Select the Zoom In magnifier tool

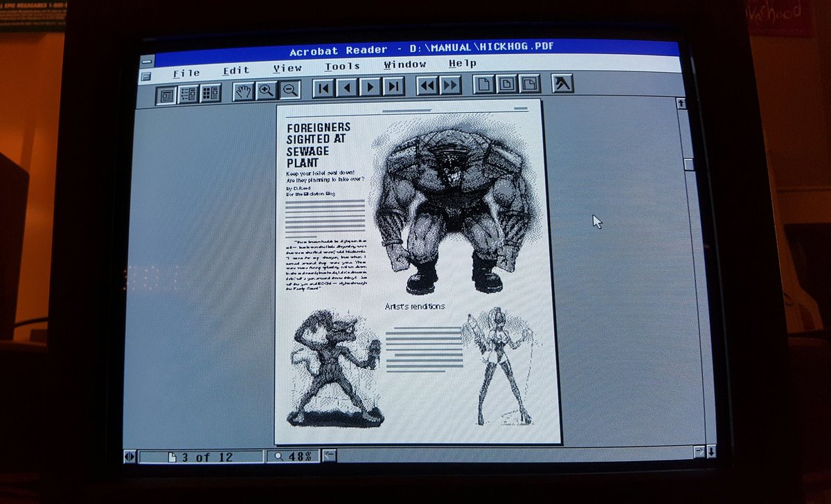pos(266,90)
